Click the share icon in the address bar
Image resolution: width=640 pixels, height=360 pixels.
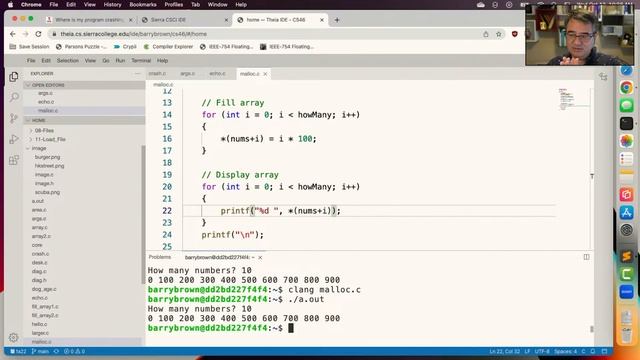[486, 34]
